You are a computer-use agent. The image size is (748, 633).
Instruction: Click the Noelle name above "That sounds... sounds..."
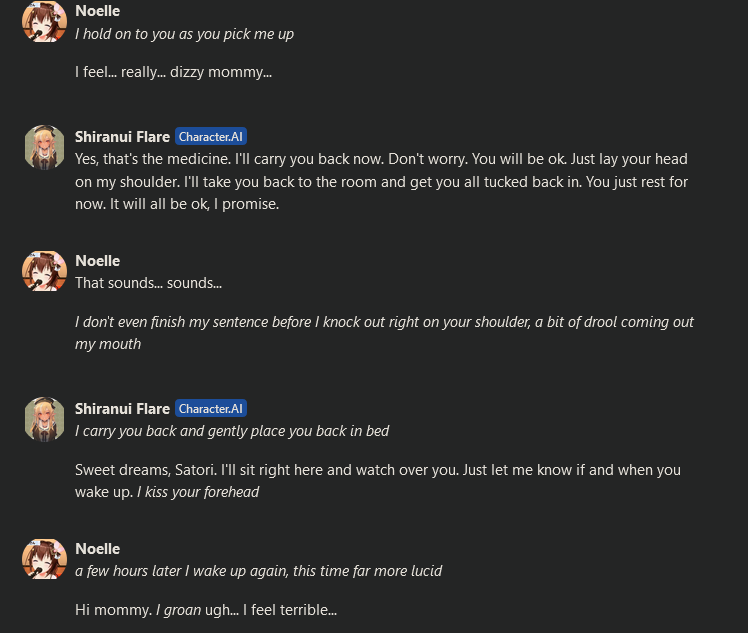pos(97,261)
